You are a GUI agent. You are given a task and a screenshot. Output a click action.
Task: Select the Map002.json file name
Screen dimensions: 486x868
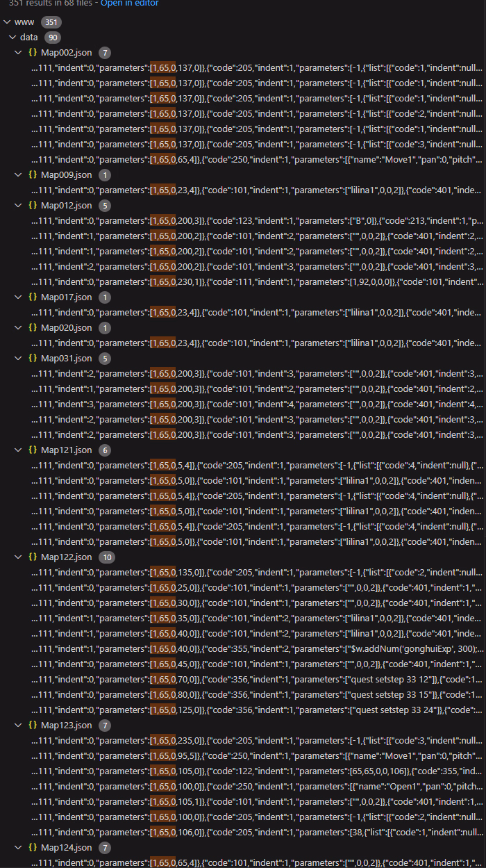66,53
